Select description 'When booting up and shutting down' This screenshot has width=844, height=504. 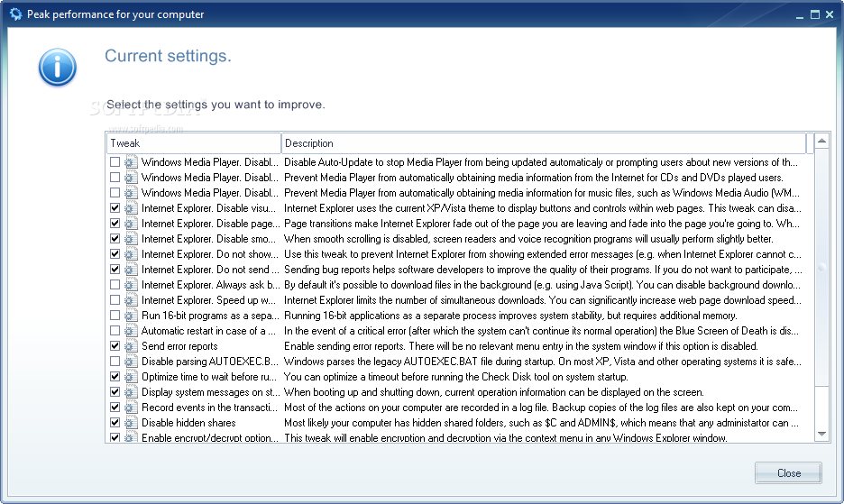pyautogui.click(x=494, y=392)
